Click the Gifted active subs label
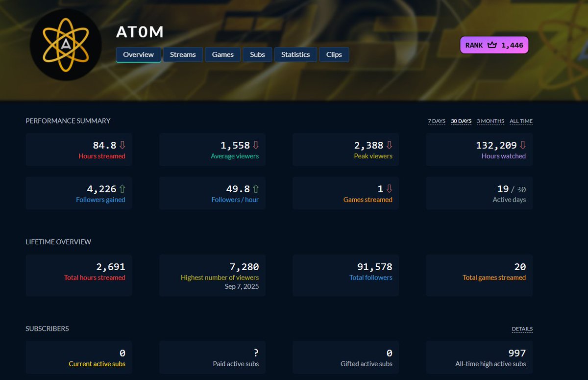 coord(367,364)
